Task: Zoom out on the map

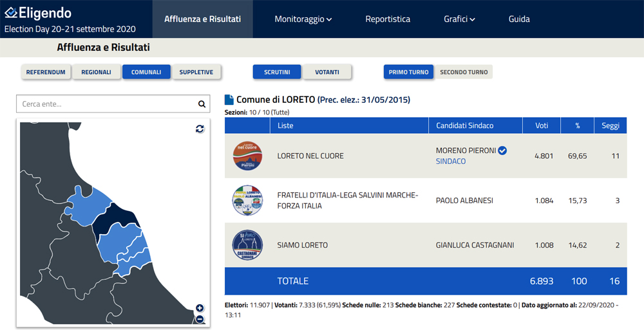Action: [x=200, y=318]
